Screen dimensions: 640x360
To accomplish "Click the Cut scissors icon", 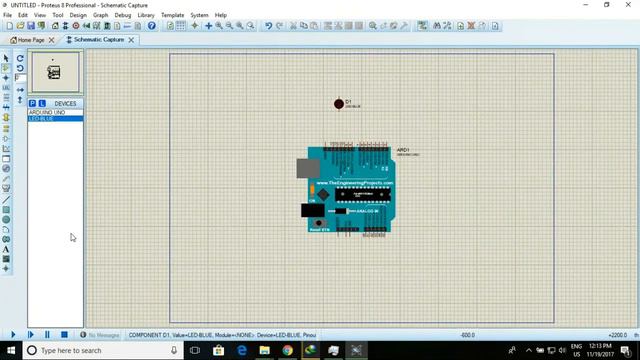I will click(293, 26).
